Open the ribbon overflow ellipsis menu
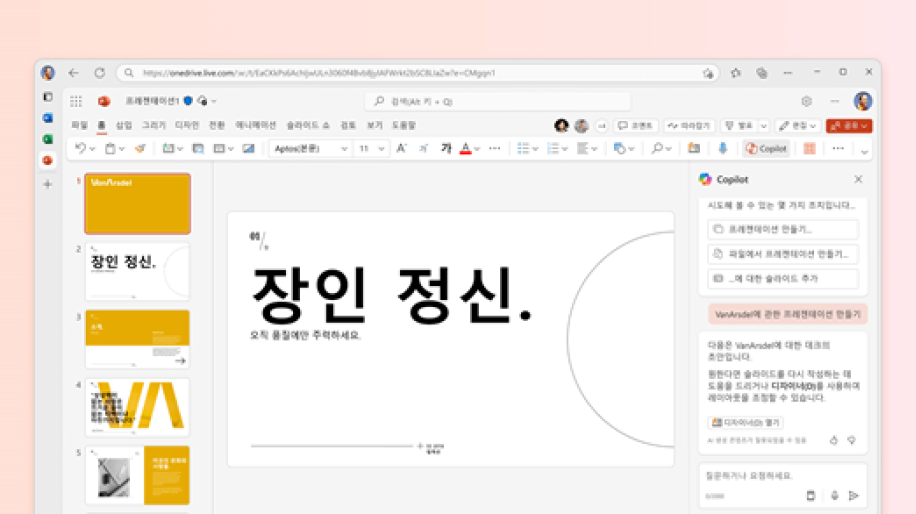 click(838, 148)
